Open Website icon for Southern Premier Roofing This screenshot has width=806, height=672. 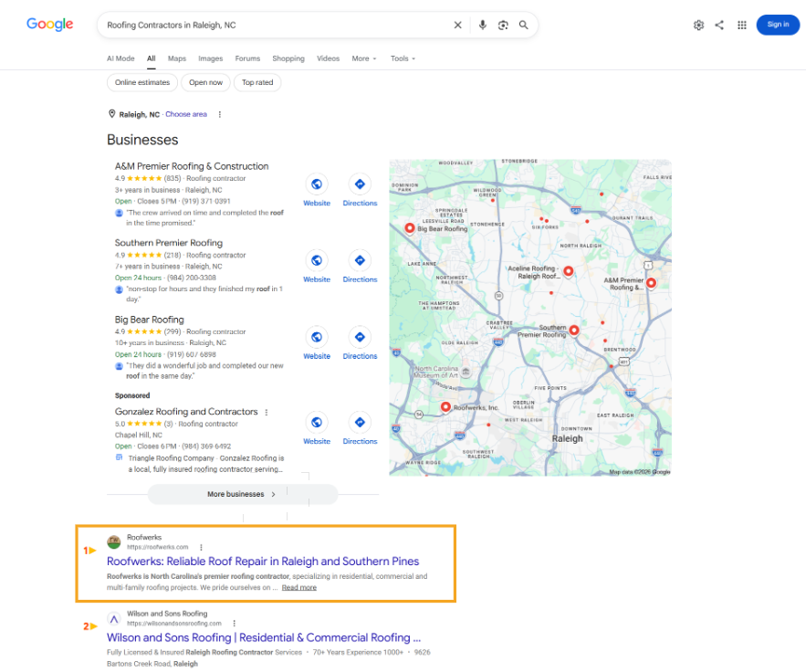tap(317, 260)
